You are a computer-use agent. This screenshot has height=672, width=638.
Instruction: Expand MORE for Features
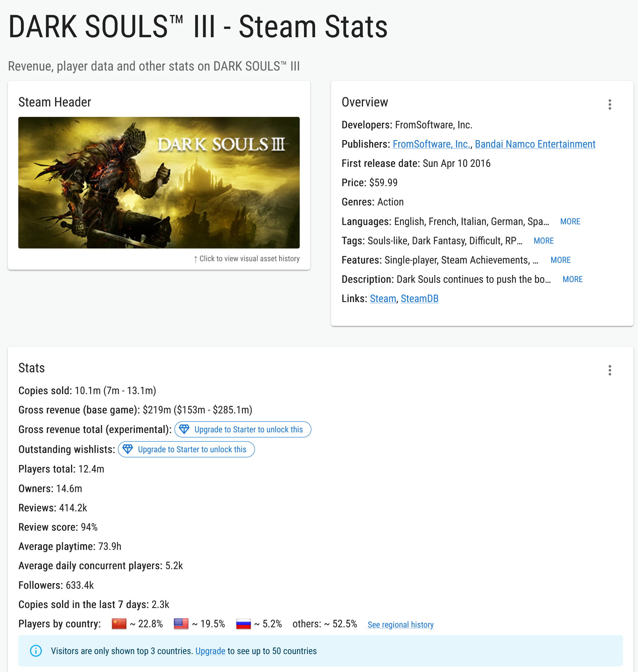coord(561,260)
